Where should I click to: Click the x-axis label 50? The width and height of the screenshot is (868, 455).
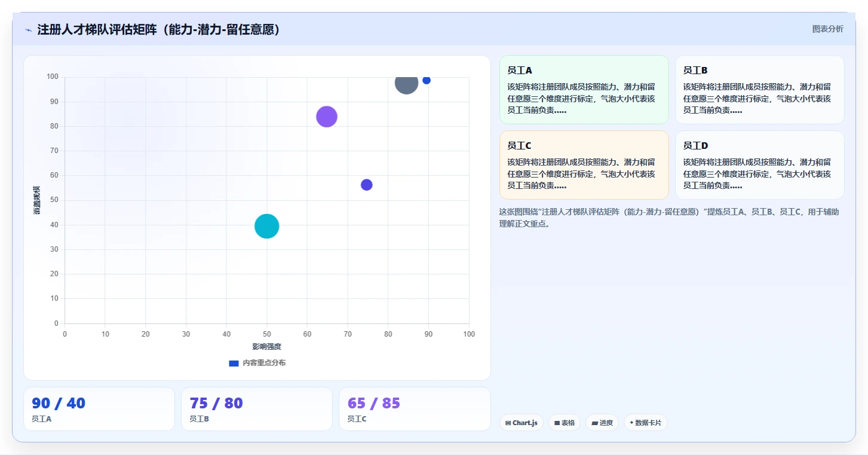[x=267, y=334]
